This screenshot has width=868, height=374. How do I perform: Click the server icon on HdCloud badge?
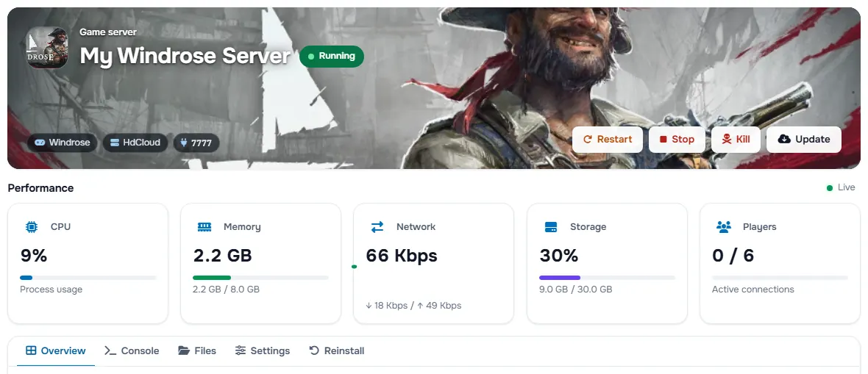(x=115, y=143)
